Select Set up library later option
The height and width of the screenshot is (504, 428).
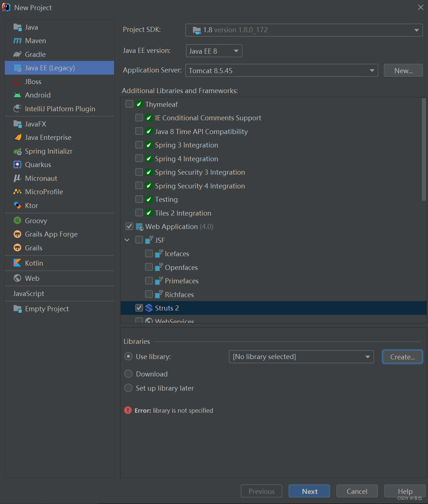pyautogui.click(x=128, y=388)
